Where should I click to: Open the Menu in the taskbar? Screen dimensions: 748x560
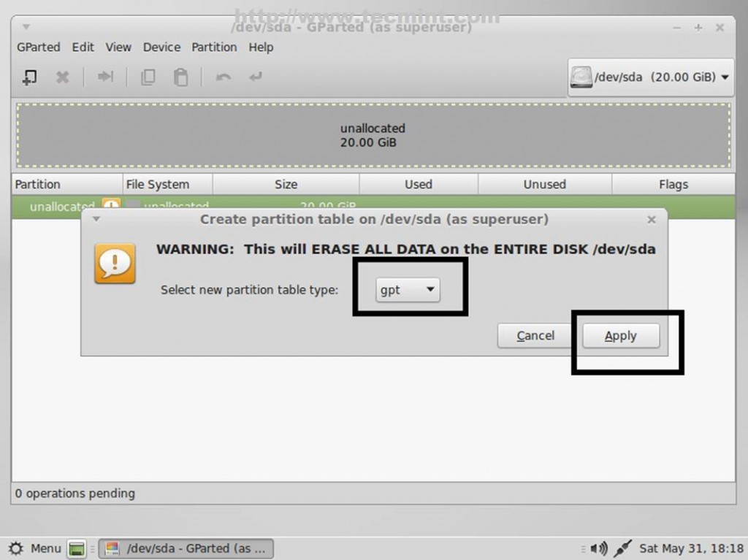[37, 548]
